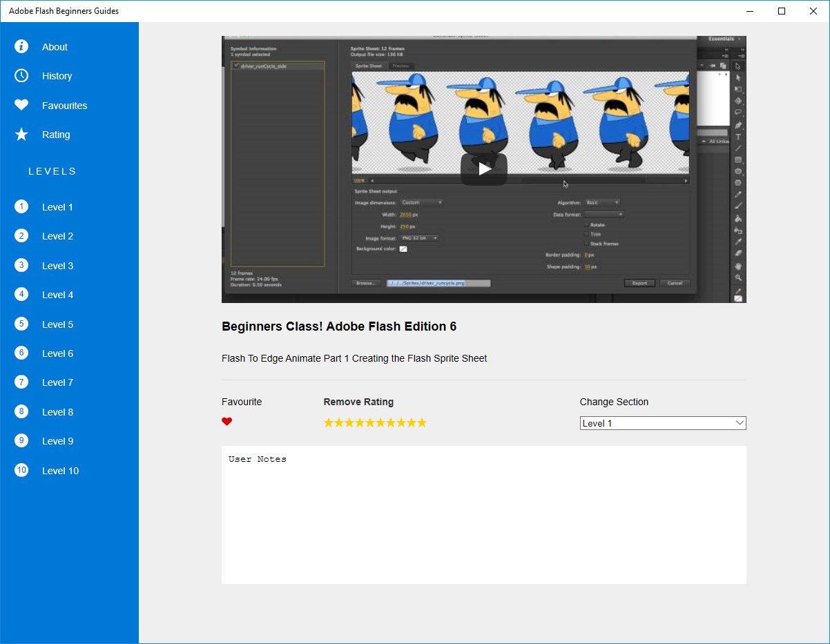Click the Level 2 number icon
830x644 pixels.
pyautogui.click(x=21, y=236)
